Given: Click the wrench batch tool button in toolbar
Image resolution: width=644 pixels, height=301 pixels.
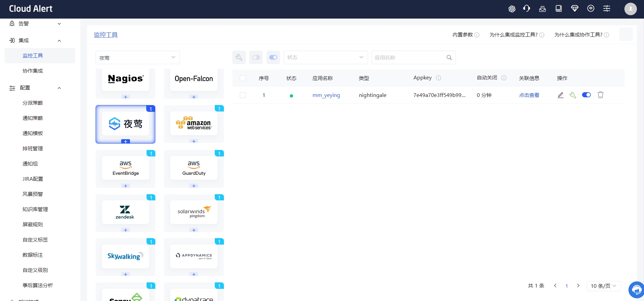Looking at the screenshot, I should 239,57.
